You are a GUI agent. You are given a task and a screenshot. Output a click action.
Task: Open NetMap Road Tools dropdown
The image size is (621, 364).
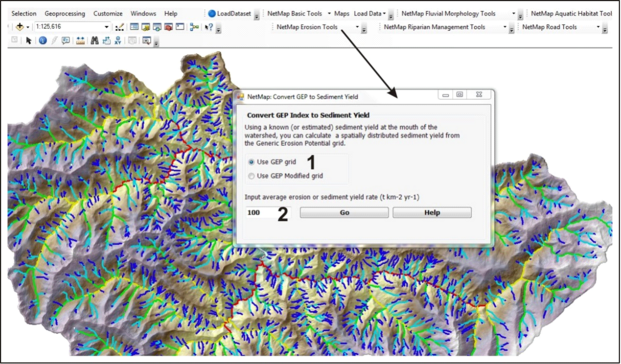coord(598,27)
